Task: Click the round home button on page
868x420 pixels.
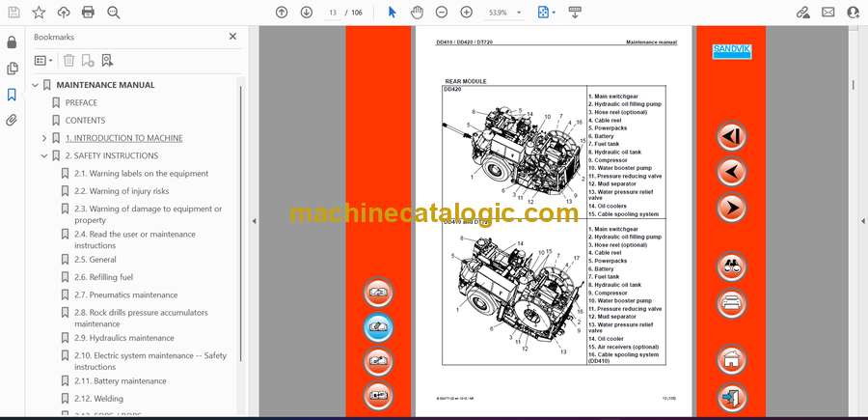Action: click(x=731, y=359)
